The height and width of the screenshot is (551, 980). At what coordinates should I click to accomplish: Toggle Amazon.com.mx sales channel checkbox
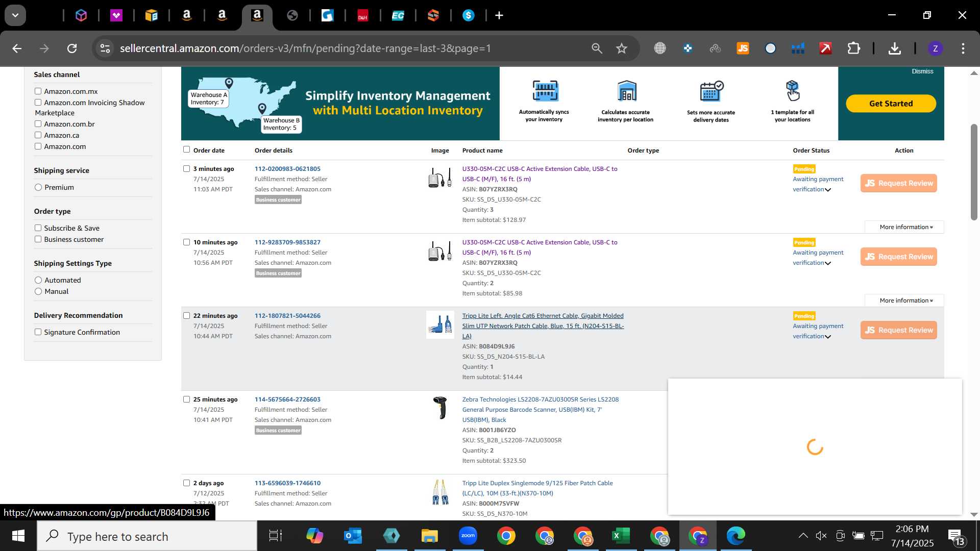(38, 91)
